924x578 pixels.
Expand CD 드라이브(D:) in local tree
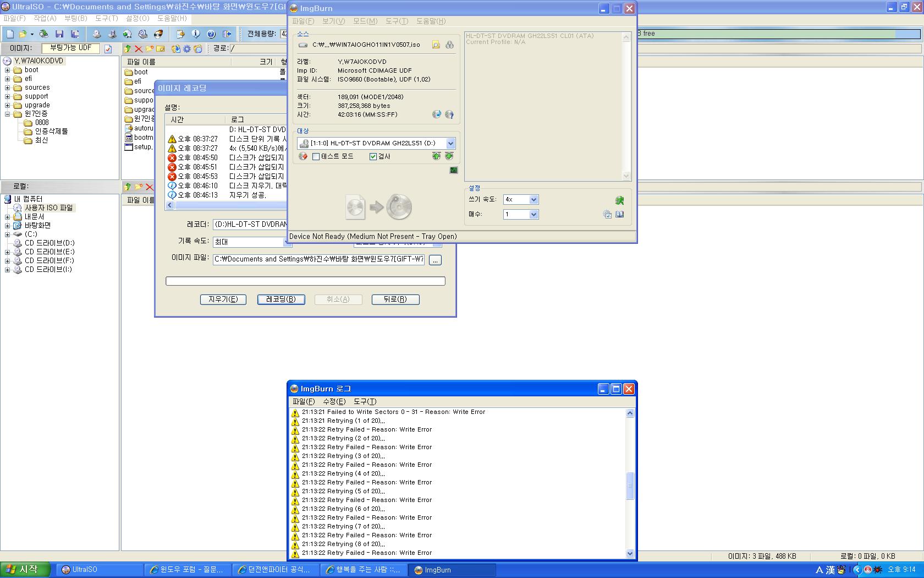coord(8,243)
